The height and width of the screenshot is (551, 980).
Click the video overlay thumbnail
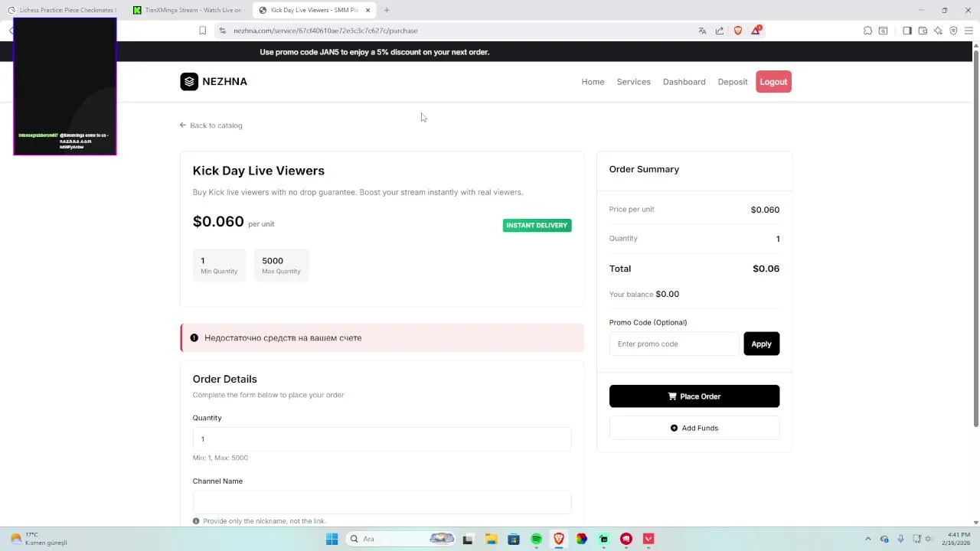[x=65, y=86]
